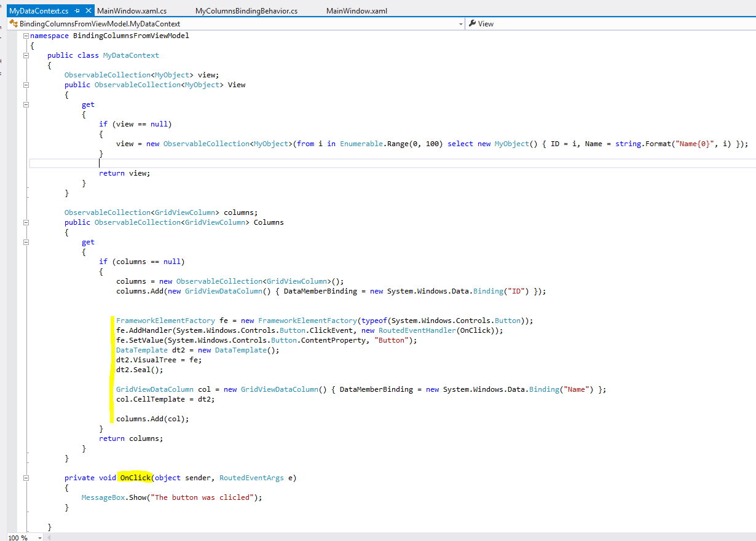Viewport: 756px width, 541px height.
Task: Collapse the Columns property outline
Action: 26,222
